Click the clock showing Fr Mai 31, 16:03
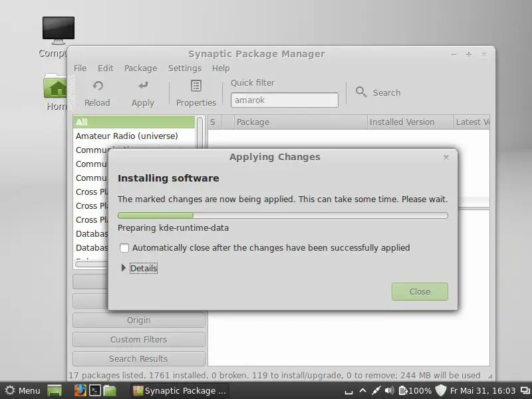532x399 pixels. tap(483, 391)
